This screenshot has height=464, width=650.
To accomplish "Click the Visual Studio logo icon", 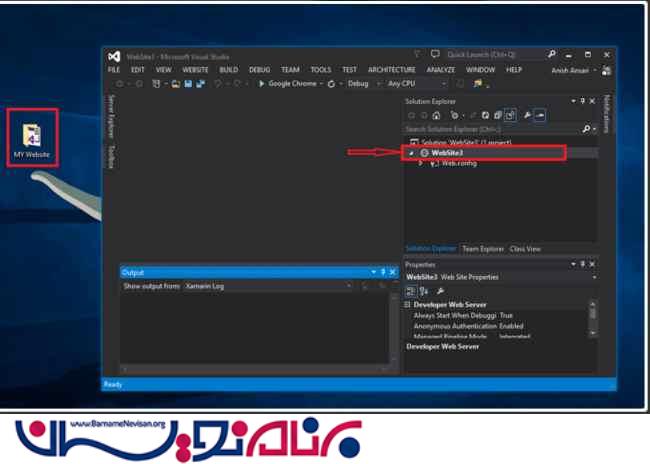I will [114, 56].
